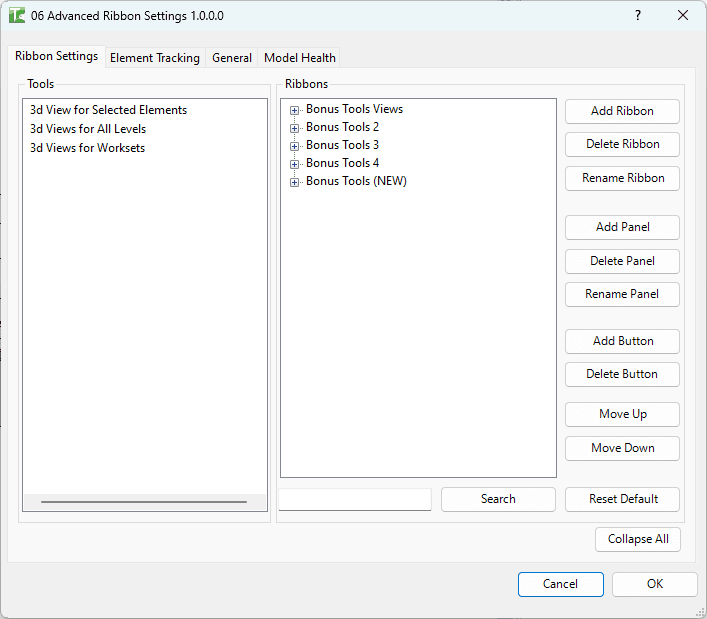This screenshot has width=707, height=619.
Task: Click the Add Ribbon button
Action: pos(622,111)
